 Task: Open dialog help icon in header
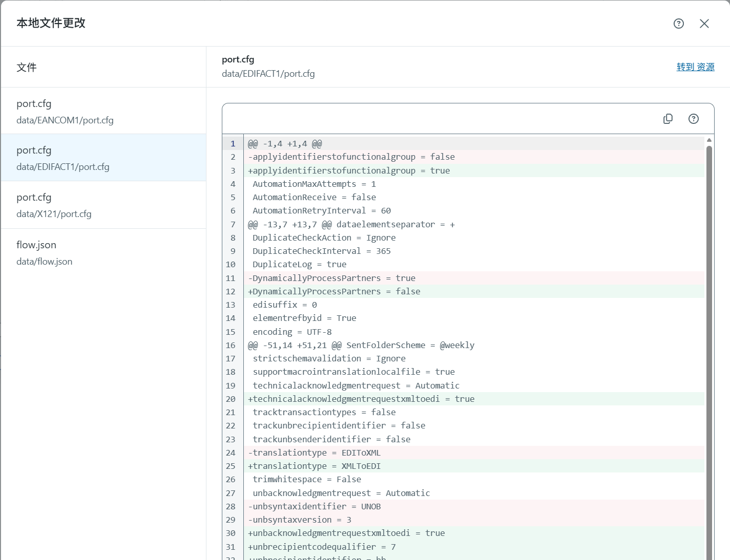click(679, 24)
